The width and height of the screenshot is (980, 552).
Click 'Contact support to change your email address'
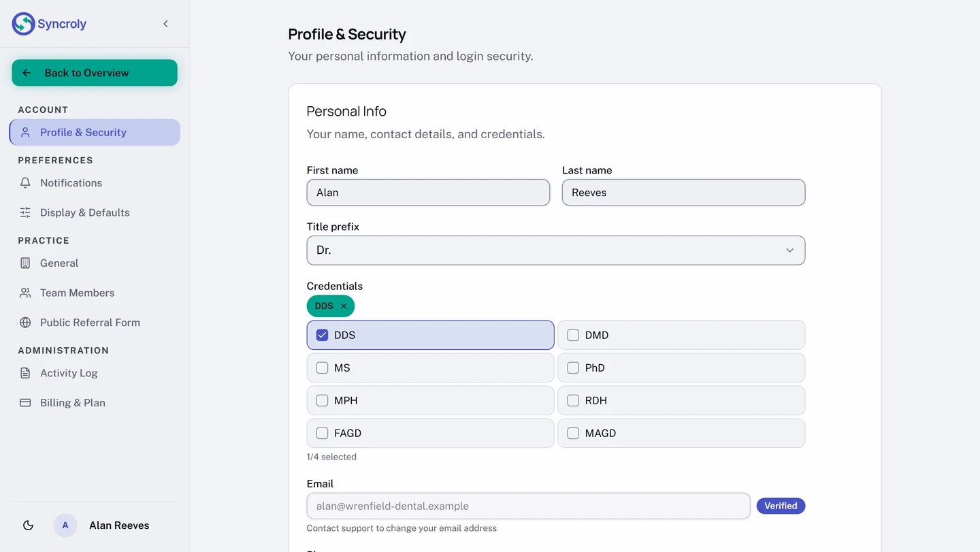coord(402,528)
